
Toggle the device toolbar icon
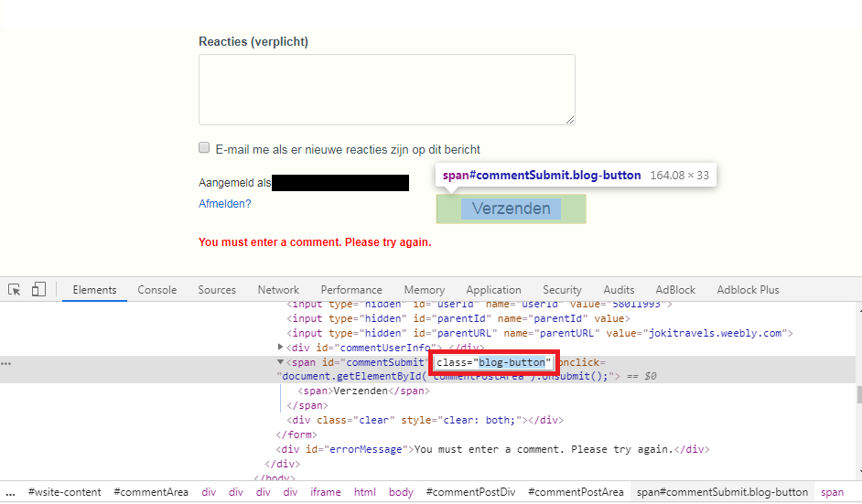pyautogui.click(x=38, y=290)
